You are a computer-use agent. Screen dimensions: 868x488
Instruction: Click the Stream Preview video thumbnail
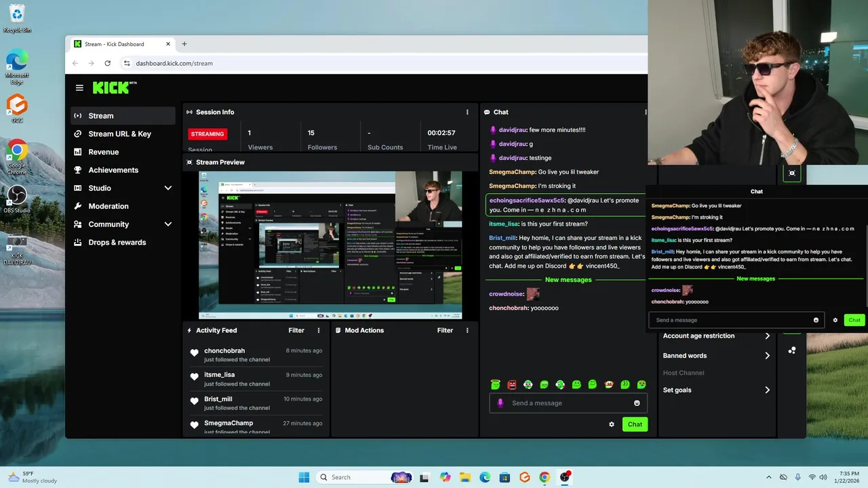point(330,245)
